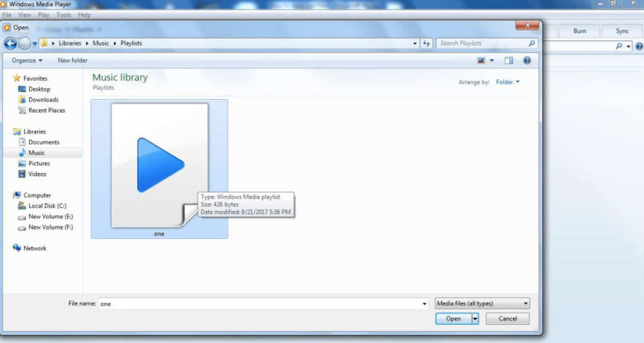Click the Media Player help icon
Image resolution: width=644 pixels, height=343 pixels.
point(639,46)
